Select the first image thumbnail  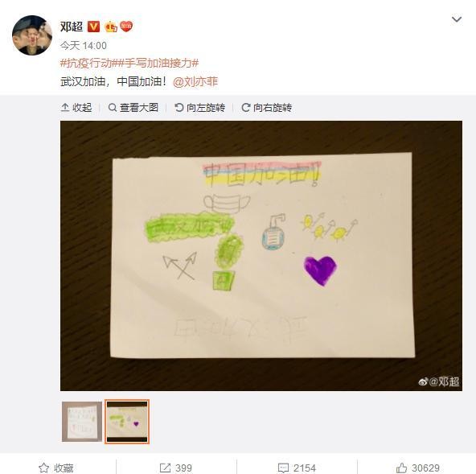(82, 422)
